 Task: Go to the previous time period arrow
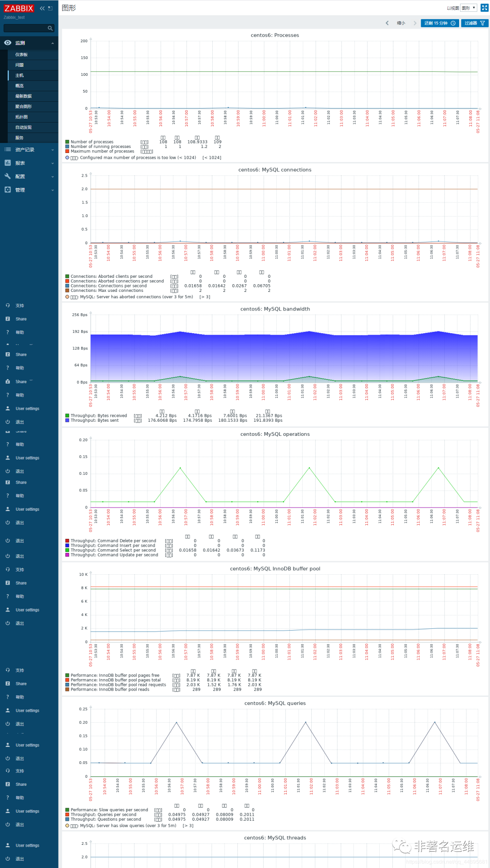coord(387,23)
